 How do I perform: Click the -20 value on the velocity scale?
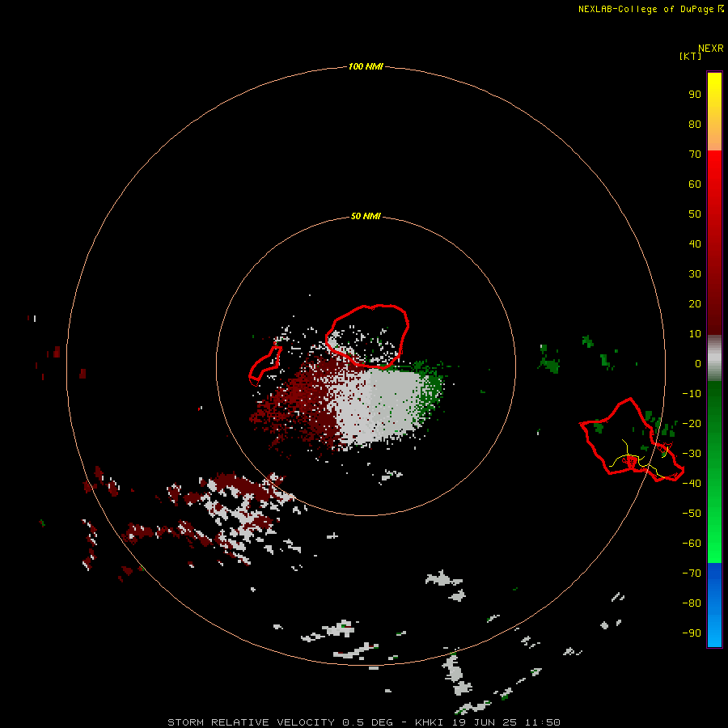(x=692, y=423)
